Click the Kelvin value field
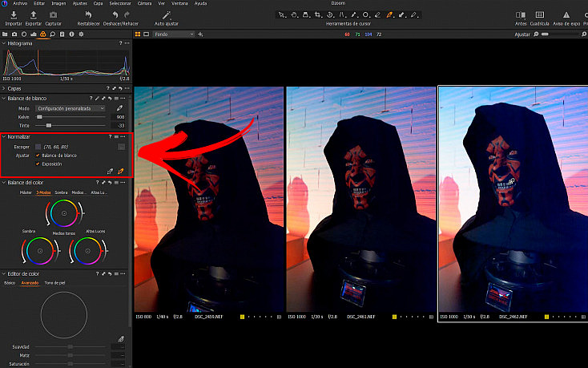This screenshot has width=588, height=368. (118, 117)
